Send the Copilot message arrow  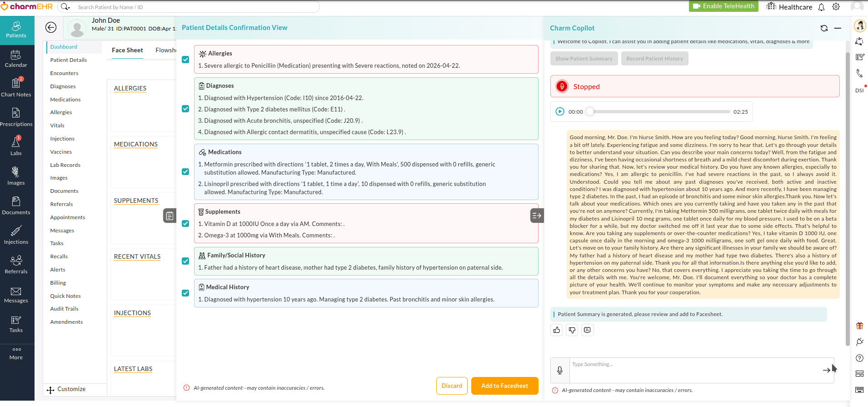tap(826, 370)
